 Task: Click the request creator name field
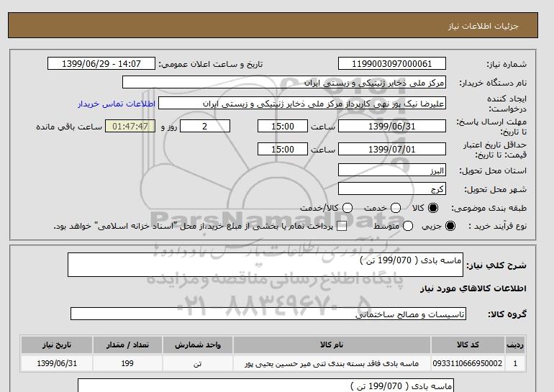pyautogui.click(x=302, y=104)
